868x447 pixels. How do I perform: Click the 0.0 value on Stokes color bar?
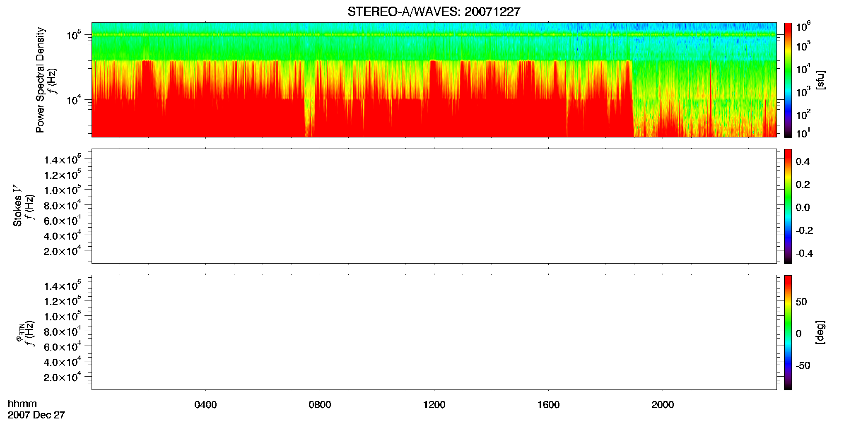click(x=803, y=207)
